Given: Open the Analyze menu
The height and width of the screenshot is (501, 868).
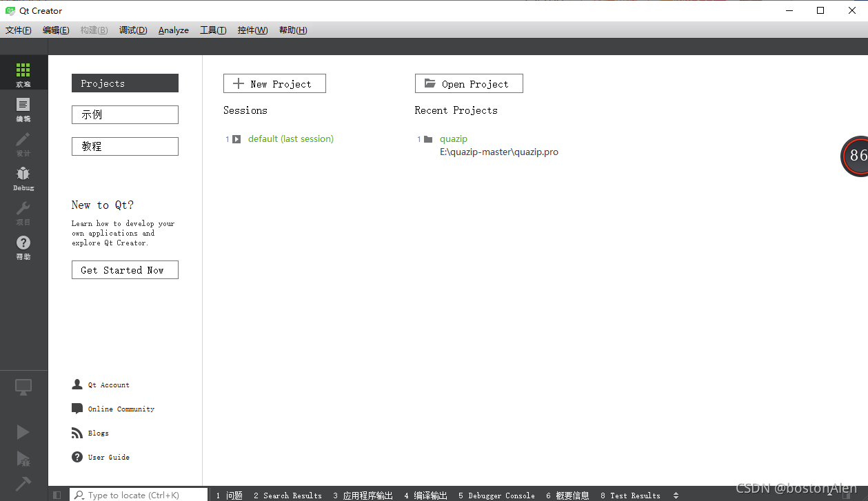Looking at the screenshot, I should tap(174, 30).
